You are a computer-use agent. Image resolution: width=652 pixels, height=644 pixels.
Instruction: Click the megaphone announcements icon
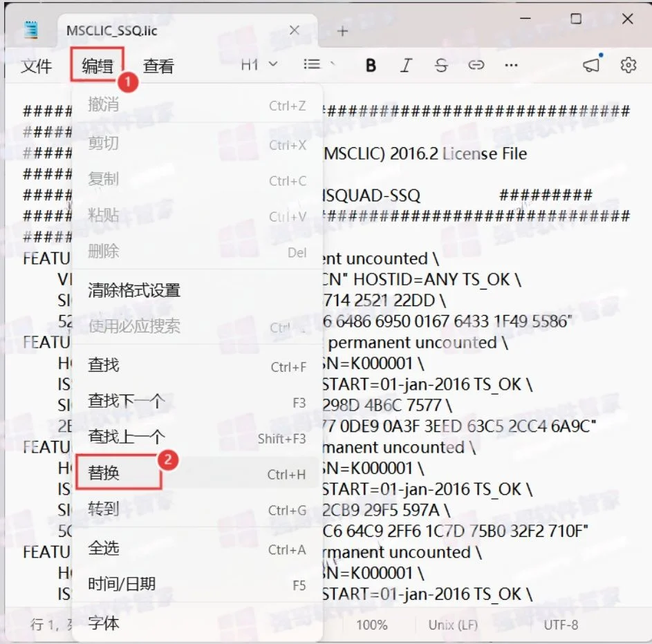pos(592,64)
